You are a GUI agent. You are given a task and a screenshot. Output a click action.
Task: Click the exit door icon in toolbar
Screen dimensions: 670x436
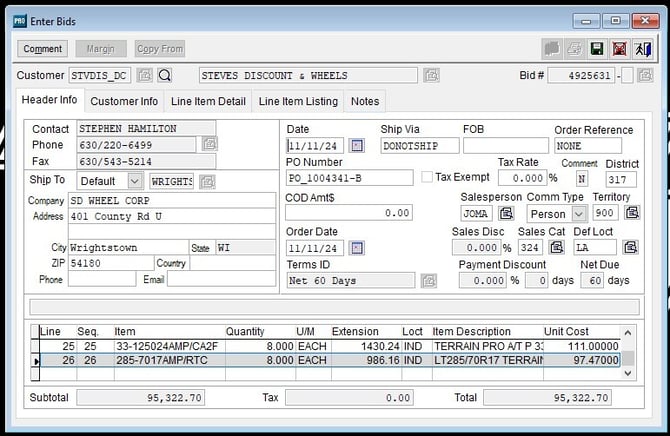click(x=643, y=48)
